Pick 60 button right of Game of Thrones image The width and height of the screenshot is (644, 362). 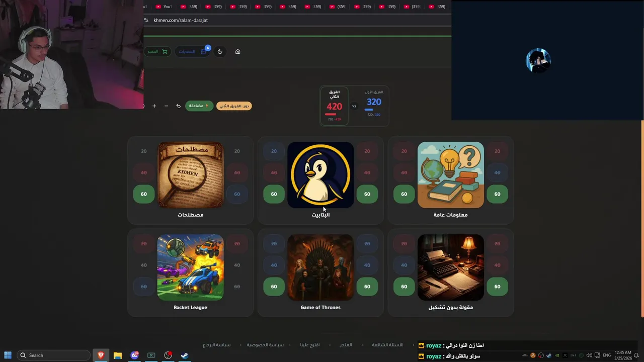367,287
